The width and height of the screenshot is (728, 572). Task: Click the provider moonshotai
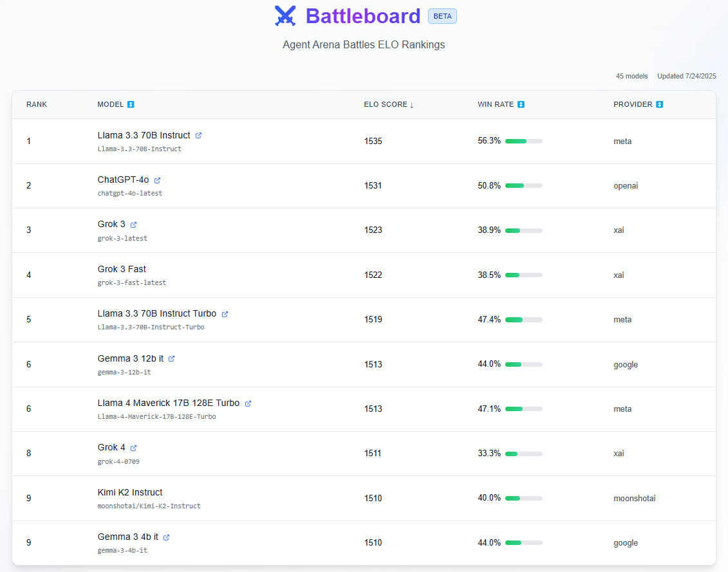click(635, 498)
